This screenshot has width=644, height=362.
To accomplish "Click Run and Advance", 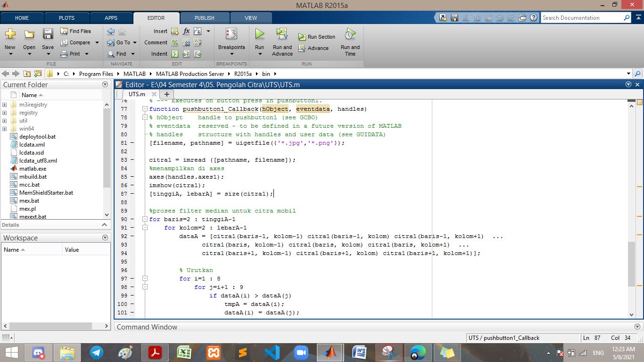I will pos(282,42).
